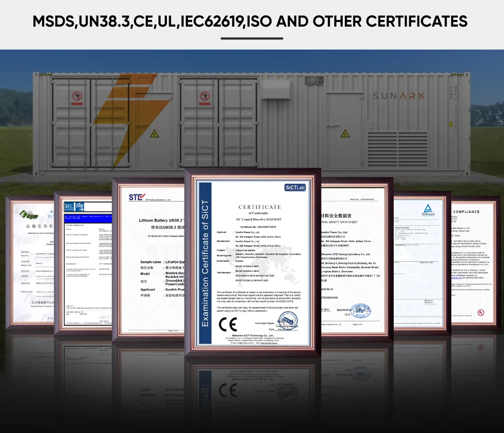Viewport: 504px width, 433px height.
Task: Click the large CE mark
Action: tap(228, 325)
